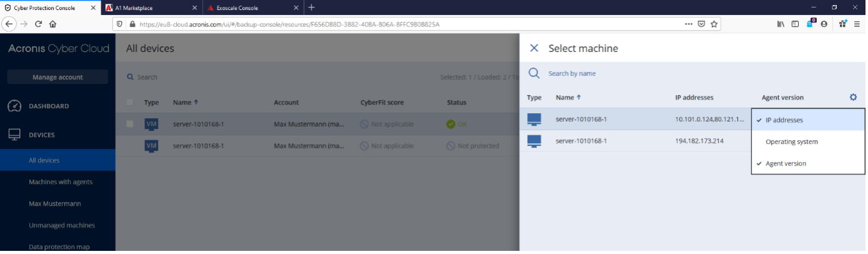
Task: Toggle checkbox of OK status device row
Action: click(x=130, y=124)
